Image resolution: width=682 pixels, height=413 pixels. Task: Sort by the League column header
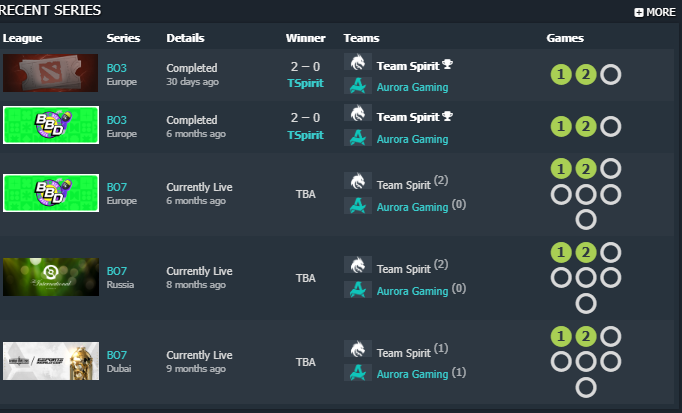[21, 38]
